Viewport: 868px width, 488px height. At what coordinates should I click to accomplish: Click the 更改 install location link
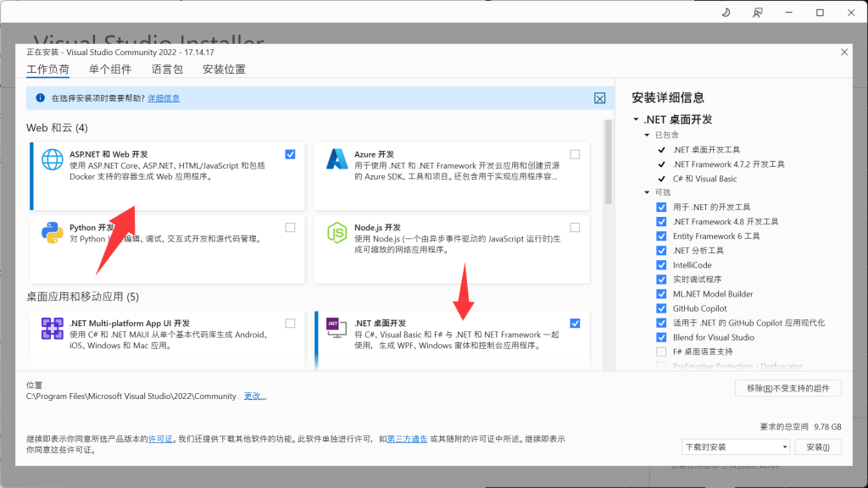coord(254,396)
